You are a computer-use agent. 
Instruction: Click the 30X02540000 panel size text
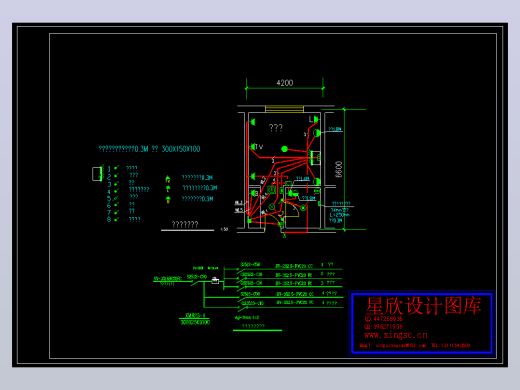195,322
